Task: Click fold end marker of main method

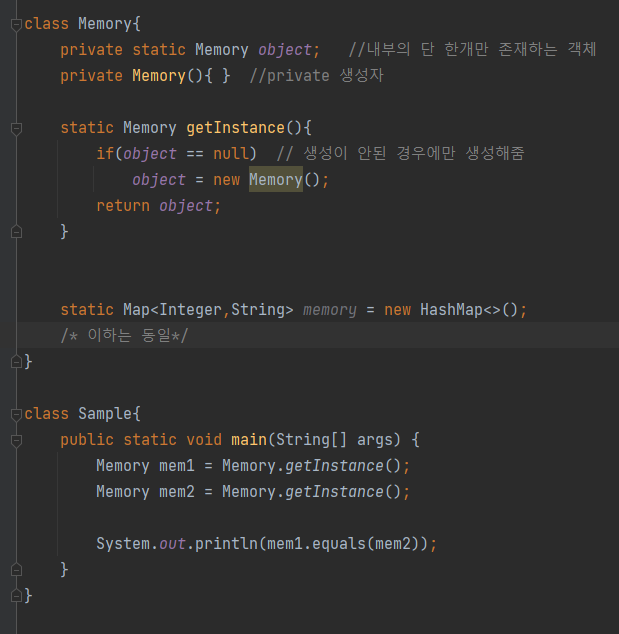Action: pyautogui.click(x=16, y=570)
